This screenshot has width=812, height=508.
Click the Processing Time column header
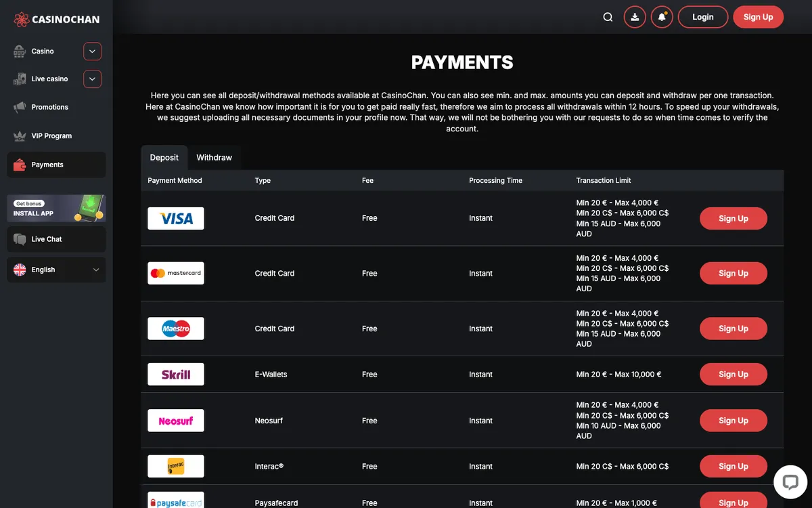(x=496, y=181)
